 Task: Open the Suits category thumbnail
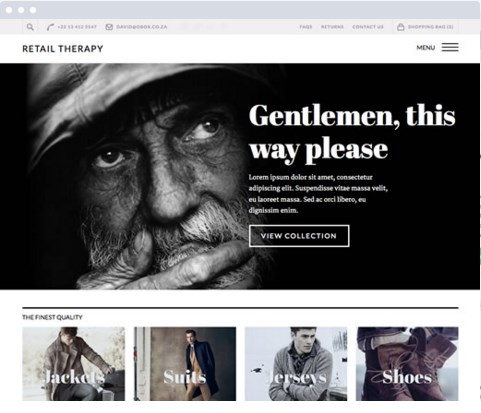point(185,364)
